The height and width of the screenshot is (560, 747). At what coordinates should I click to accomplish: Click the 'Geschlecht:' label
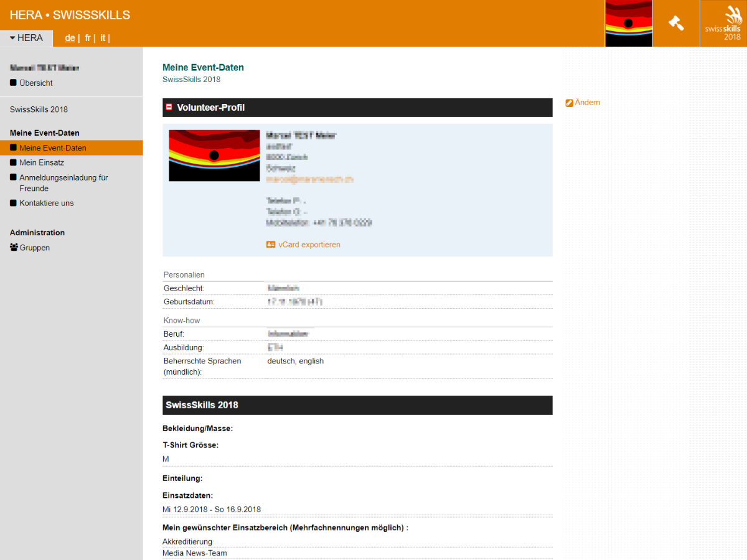[x=184, y=289]
